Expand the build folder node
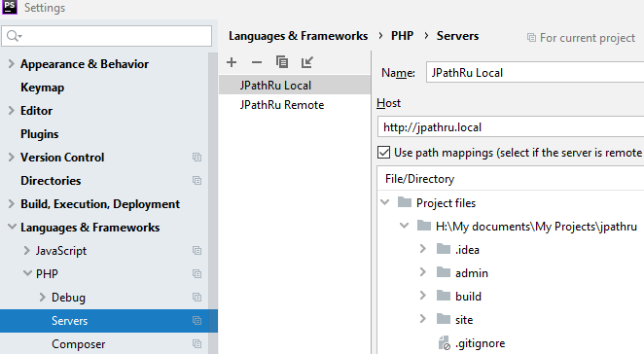Screen dimensions: 644x354 tap(422, 296)
